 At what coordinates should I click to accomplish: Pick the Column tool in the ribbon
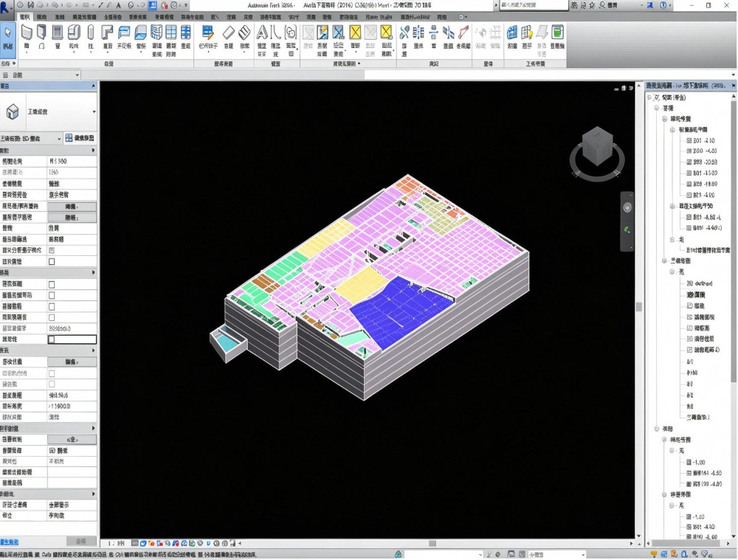(91, 37)
